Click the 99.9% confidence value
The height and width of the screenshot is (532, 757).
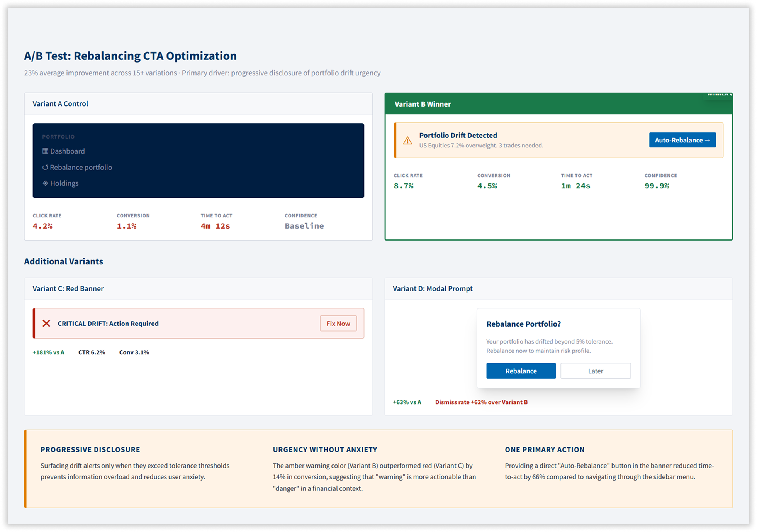pos(657,186)
